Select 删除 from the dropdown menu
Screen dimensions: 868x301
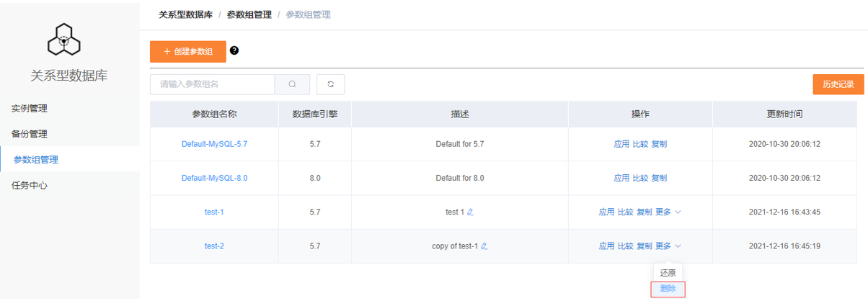coord(668,289)
